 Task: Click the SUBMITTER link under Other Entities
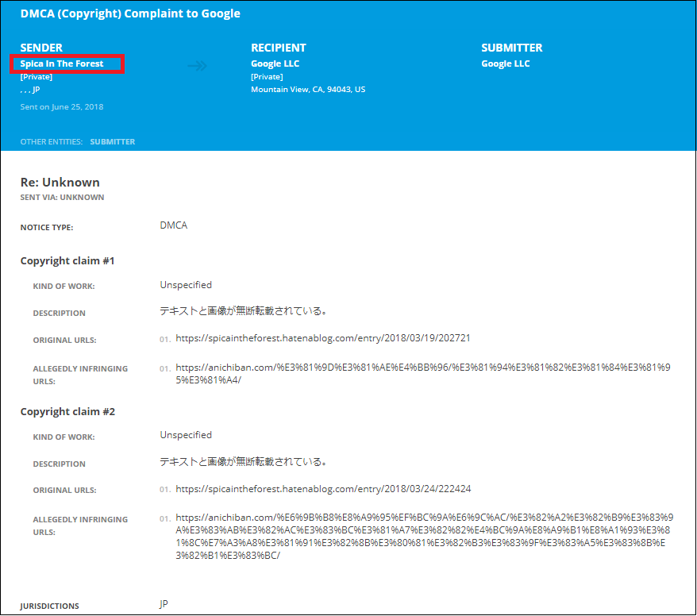coord(113,142)
